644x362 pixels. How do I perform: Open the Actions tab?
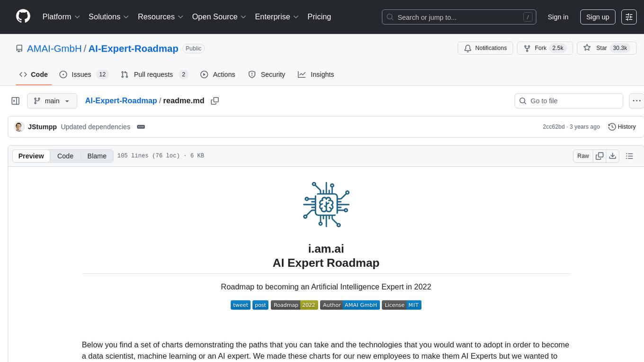click(218, 74)
